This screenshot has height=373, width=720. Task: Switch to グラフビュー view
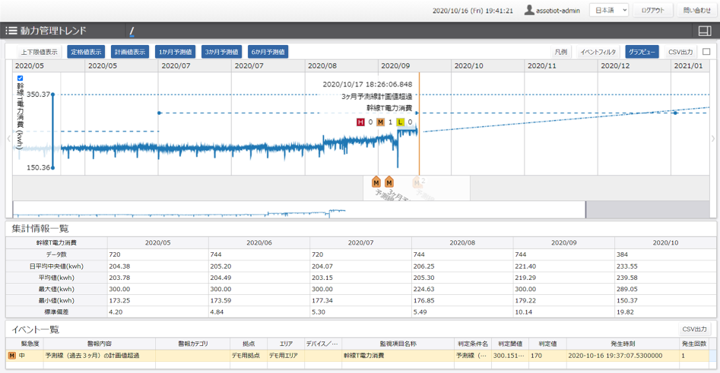pyautogui.click(x=641, y=52)
